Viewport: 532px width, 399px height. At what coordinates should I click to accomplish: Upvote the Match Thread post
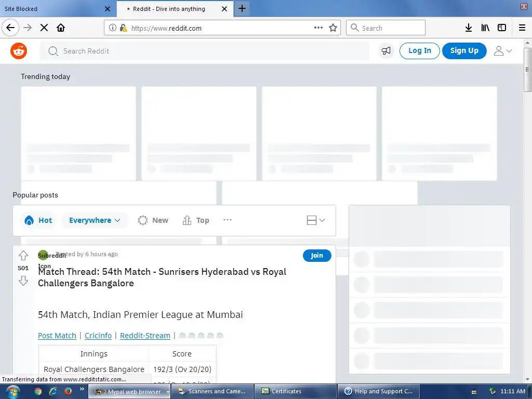click(x=23, y=255)
